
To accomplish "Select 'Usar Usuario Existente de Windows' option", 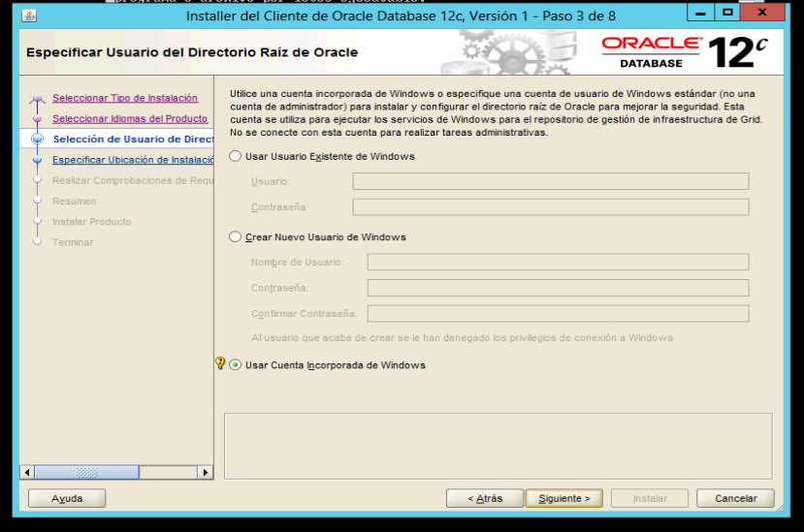I will point(235,157).
